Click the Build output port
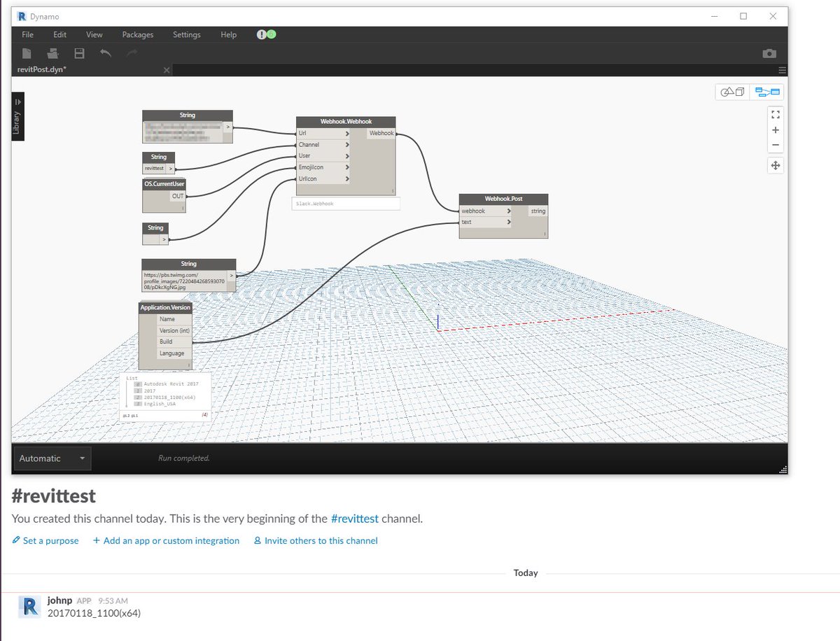 point(174,342)
